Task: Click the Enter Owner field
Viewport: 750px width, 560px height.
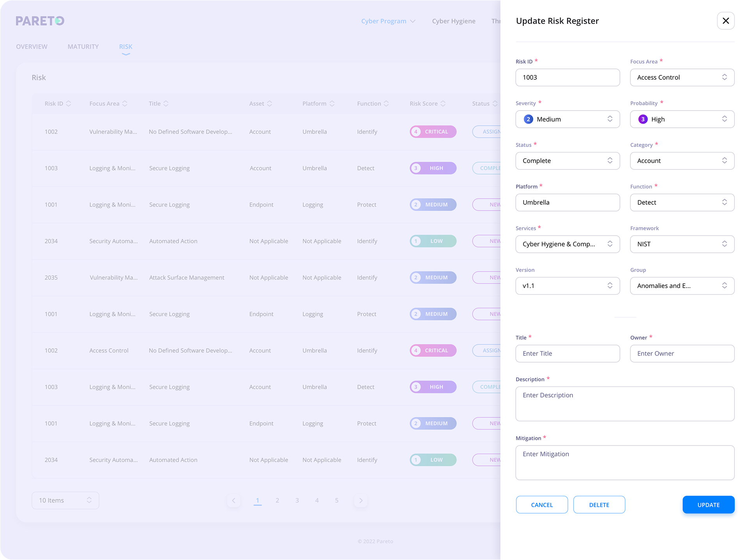Action: point(682,353)
